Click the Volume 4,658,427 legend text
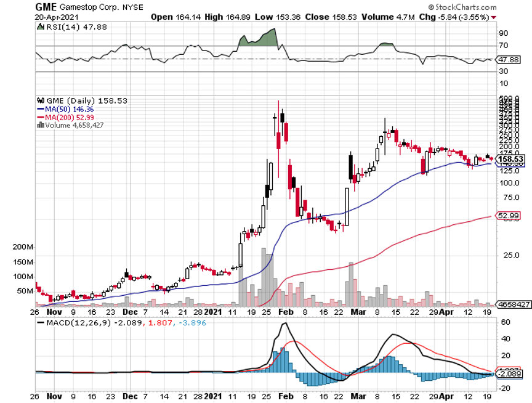This screenshot has width=532, height=403. click(x=75, y=125)
